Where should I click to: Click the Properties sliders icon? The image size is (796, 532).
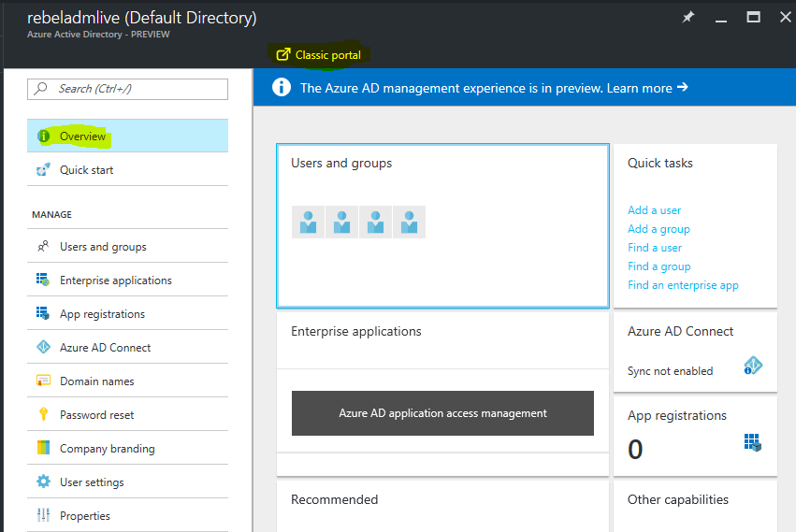44,515
